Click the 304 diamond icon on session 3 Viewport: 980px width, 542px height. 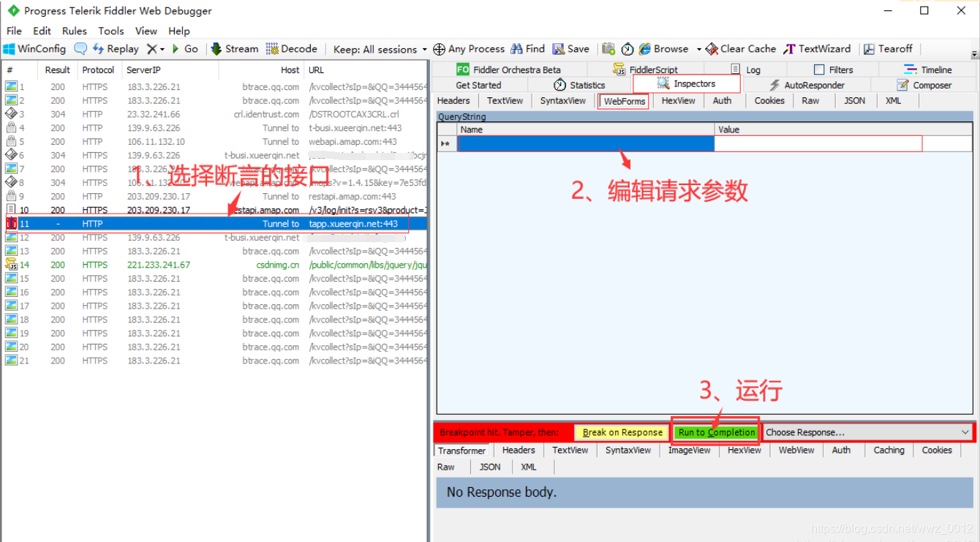[x=11, y=114]
